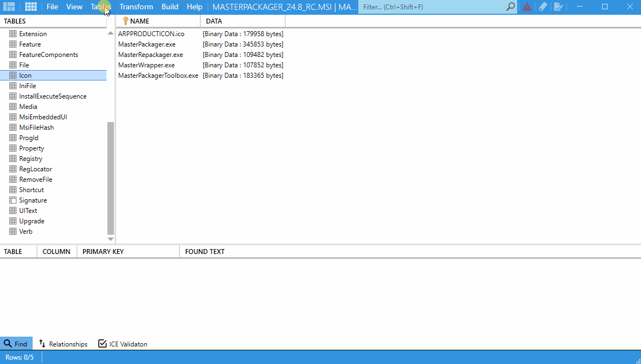
Task: Click the COLUMN header in results panel
Action: [56, 252]
